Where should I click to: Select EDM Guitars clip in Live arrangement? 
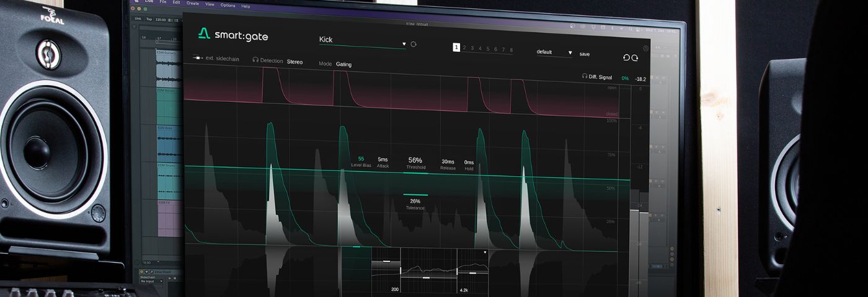169,68
